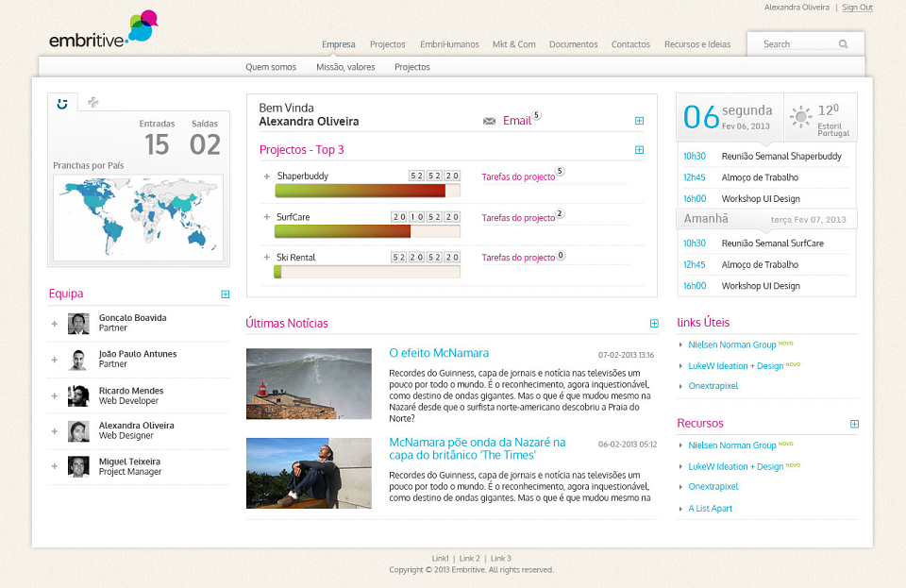Expand the Shaperbuddy project row
The image size is (906, 588).
[266, 176]
